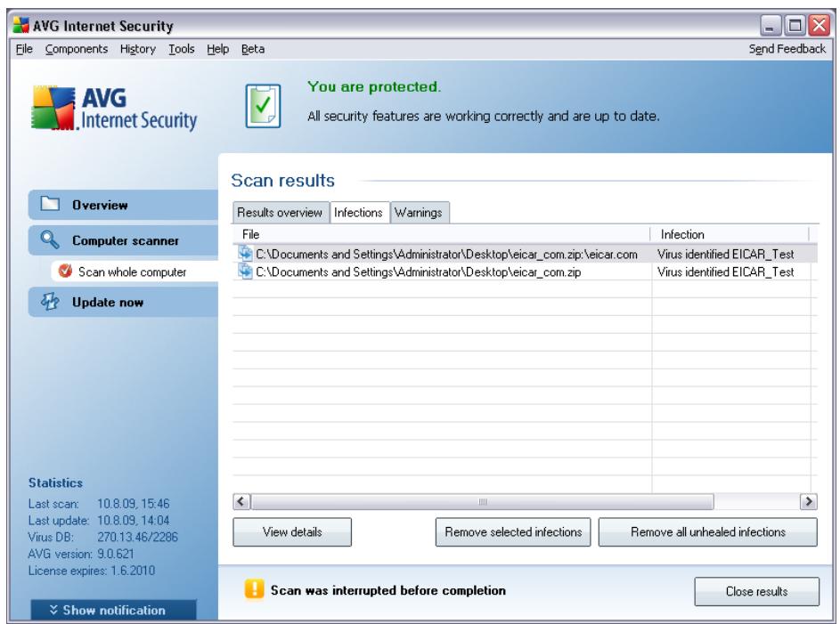Image resolution: width=840 pixels, height=624 pixels.
Task: Click the AVG logo in the title bar
Action: tap(21, 25)
